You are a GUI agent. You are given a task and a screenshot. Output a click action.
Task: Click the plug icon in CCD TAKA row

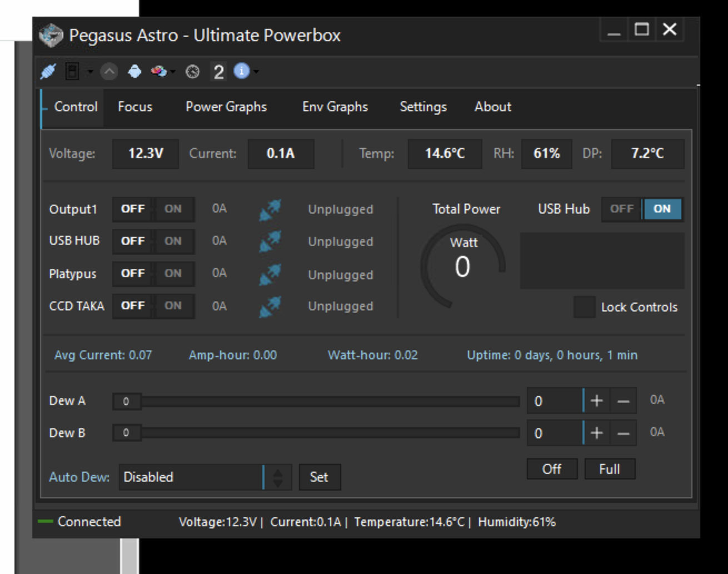click(270, 306)
